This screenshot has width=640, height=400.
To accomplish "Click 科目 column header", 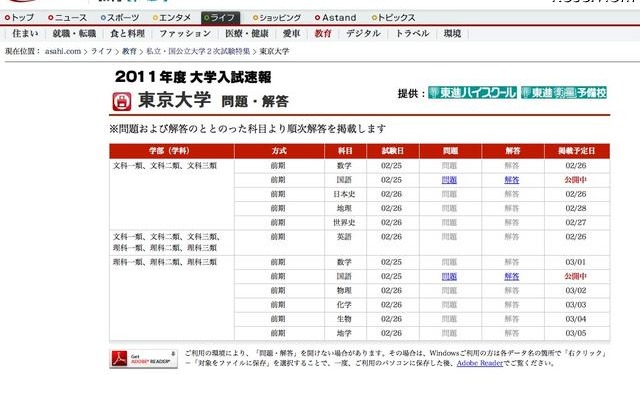I will [x=345, y=151].
